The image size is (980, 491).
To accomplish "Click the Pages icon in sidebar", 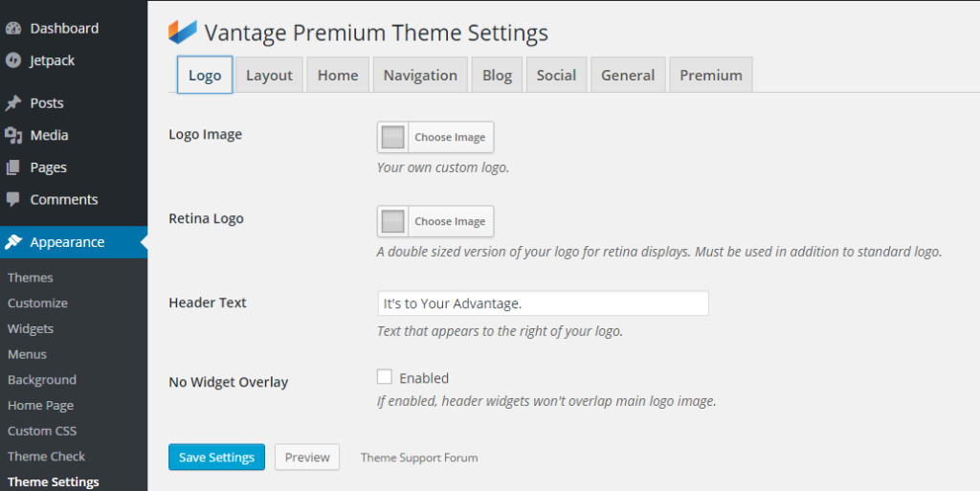I will 13,167.
